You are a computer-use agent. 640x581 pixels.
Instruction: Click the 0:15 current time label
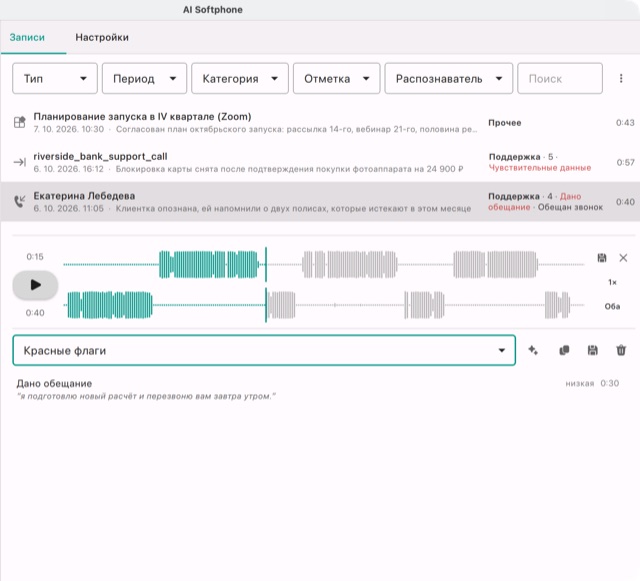(x=35, y=257)
